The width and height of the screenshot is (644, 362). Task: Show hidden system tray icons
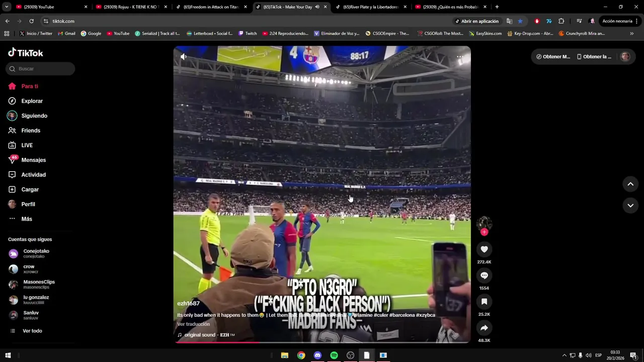point(564,355)
